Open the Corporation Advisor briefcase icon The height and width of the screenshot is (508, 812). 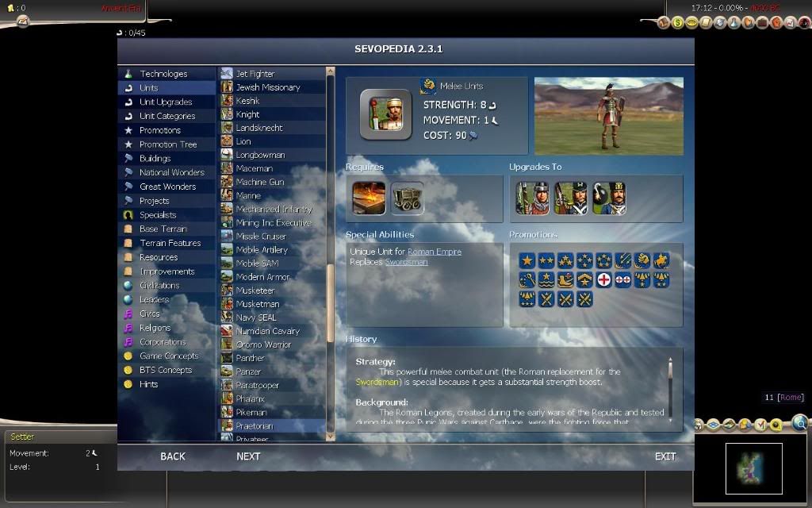point(762,22)
